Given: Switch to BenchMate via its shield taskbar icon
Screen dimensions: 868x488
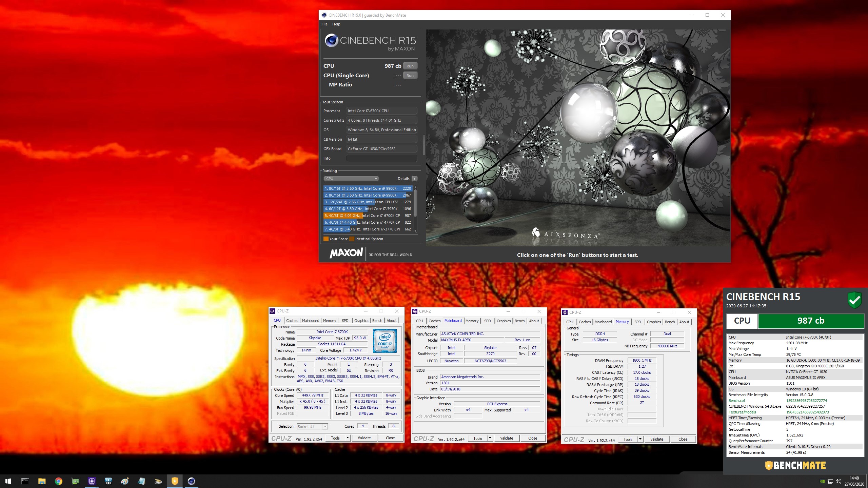Looking at the screenshot, I should tap(175, 481).
